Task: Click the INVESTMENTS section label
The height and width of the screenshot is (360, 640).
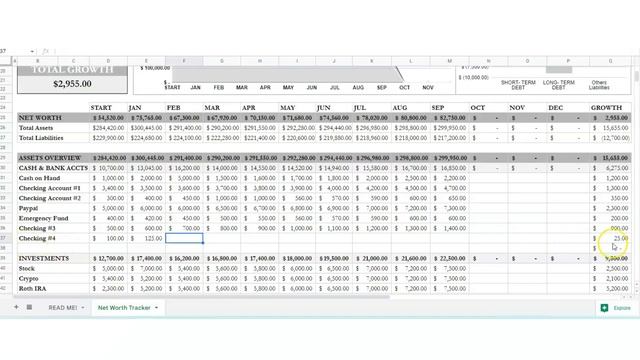Action: point(44,258)
